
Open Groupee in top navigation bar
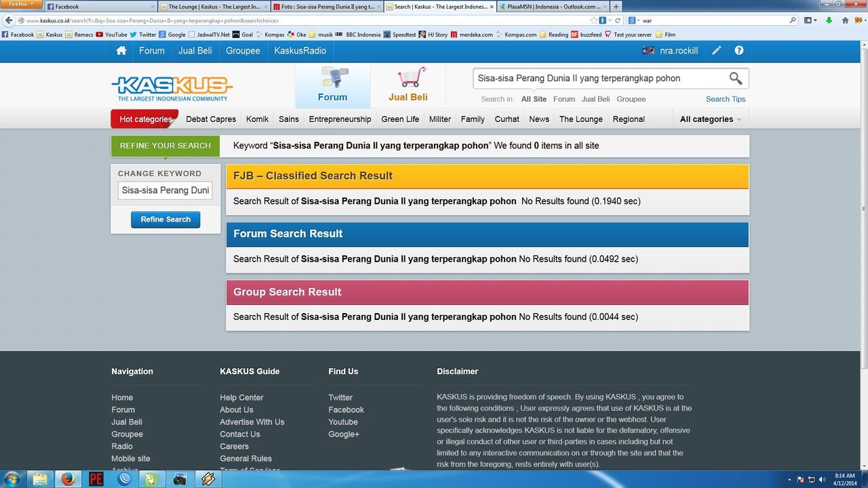(243, 51)
